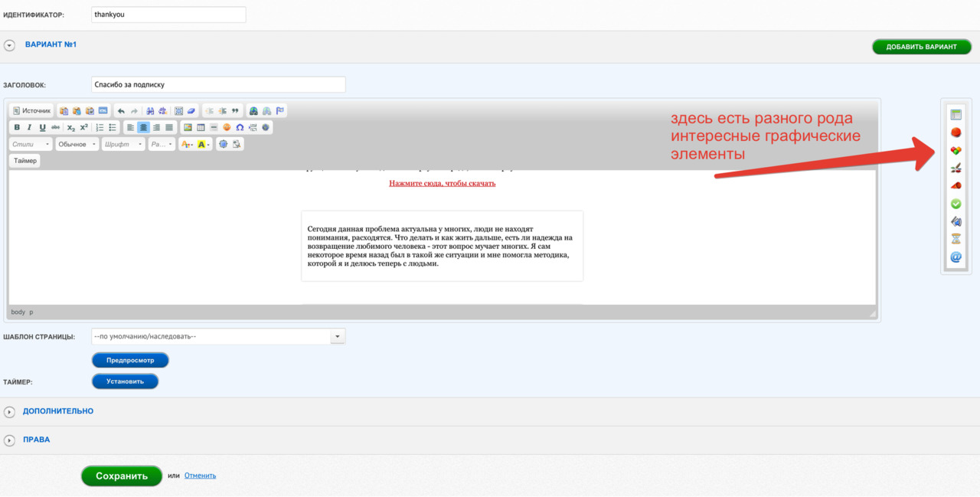Insert special character with omega icon
This screenshot has width=980, height=497.
(x=240, y=128)
